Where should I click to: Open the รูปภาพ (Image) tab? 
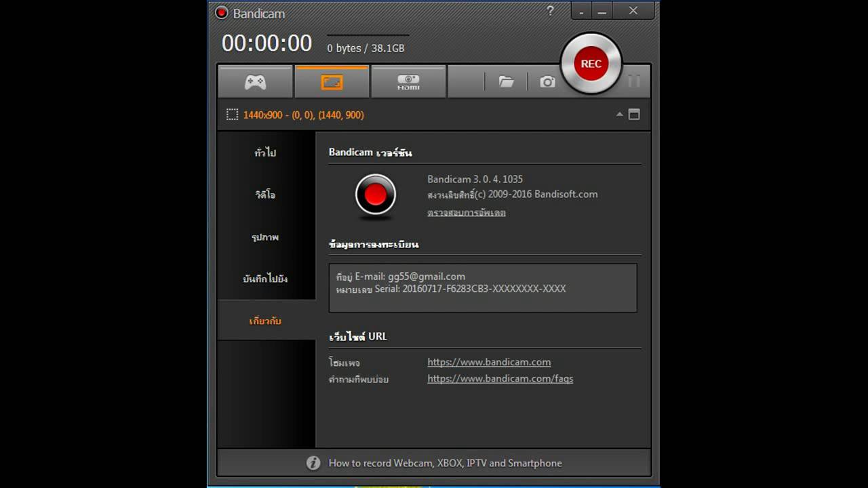266,237
